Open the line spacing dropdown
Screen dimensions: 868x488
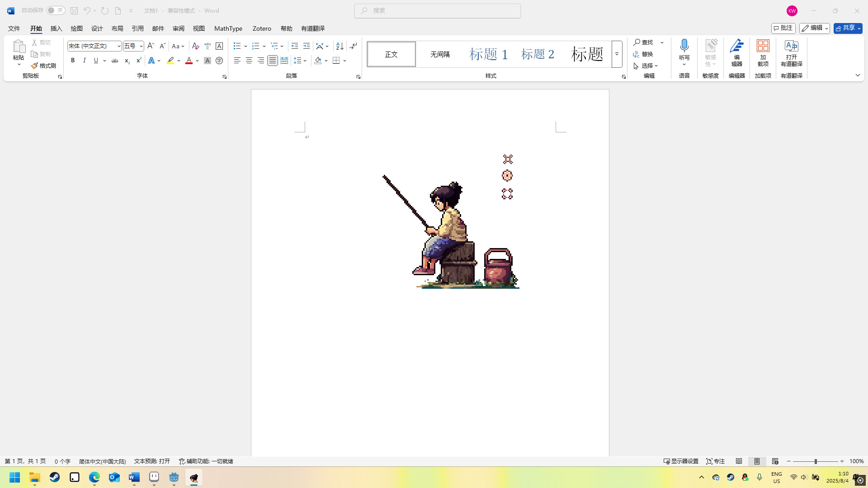coord(304,60)
